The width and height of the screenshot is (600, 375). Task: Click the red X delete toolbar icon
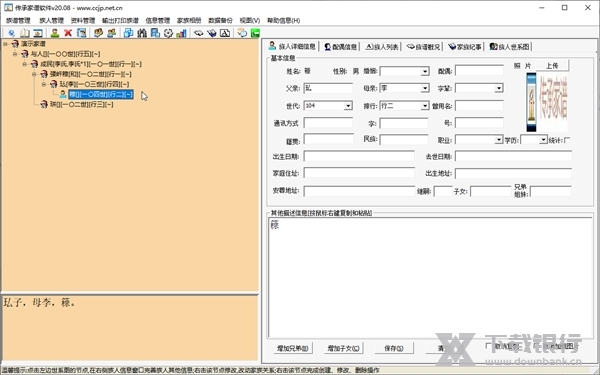pyautogui.click(x=68, y=33)
